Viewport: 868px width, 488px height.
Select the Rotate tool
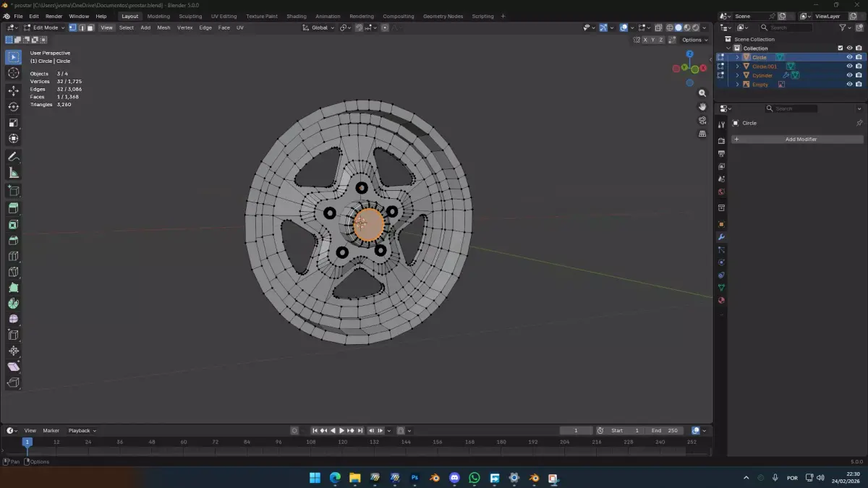tap(14, 107)
